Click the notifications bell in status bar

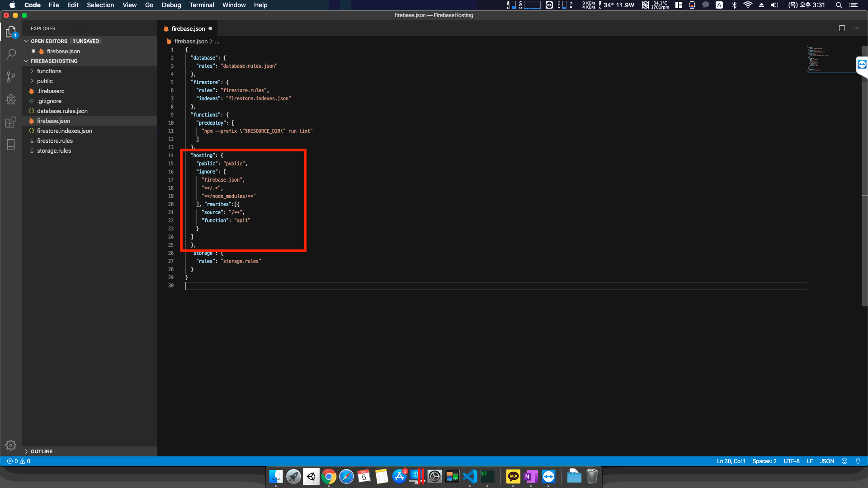(x=858, y=461)
